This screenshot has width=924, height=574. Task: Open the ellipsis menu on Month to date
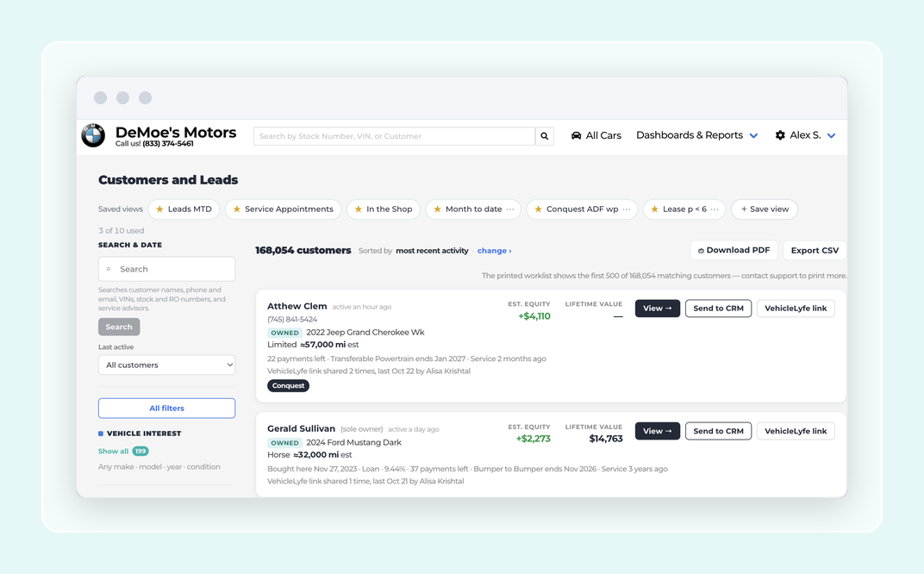(x=510, y=209)
